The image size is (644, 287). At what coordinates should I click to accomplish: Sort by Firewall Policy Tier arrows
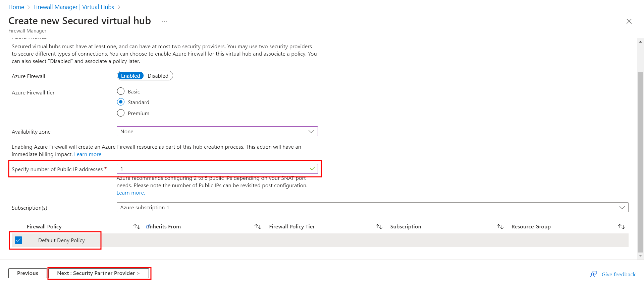(379, 227)
